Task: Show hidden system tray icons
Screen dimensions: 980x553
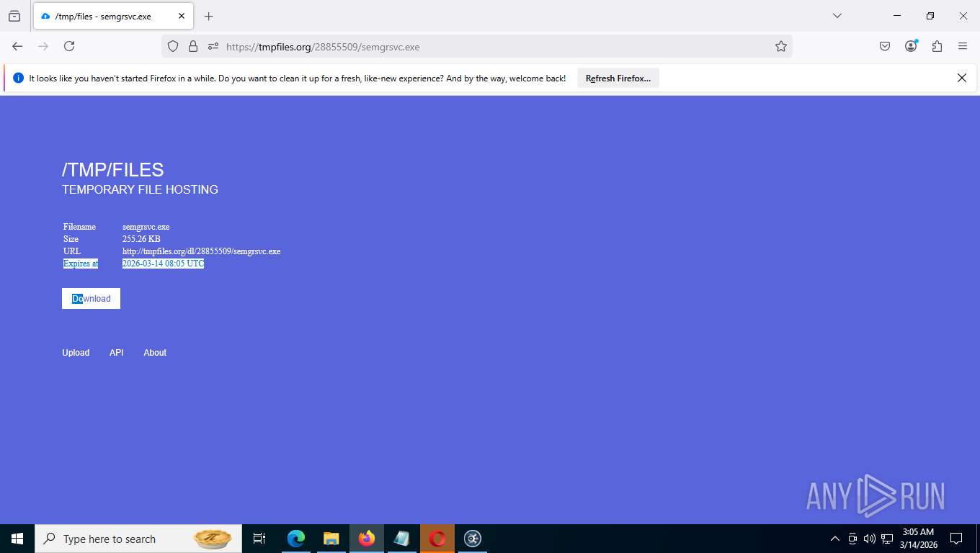Action: click(835, 539)
